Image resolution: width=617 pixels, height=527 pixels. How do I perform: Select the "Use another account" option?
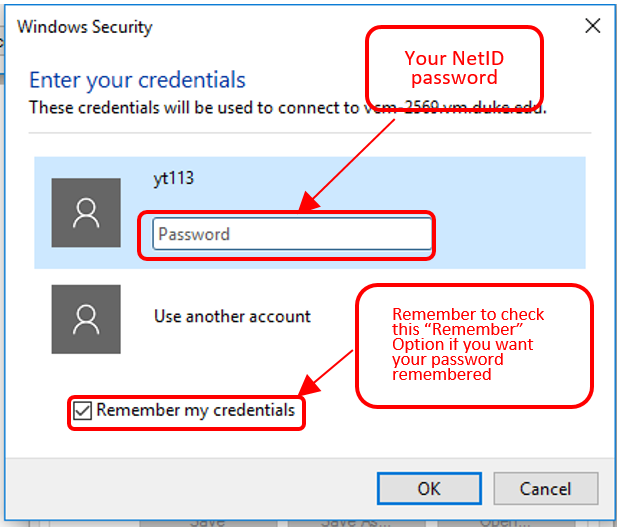(x=232, y=316)
